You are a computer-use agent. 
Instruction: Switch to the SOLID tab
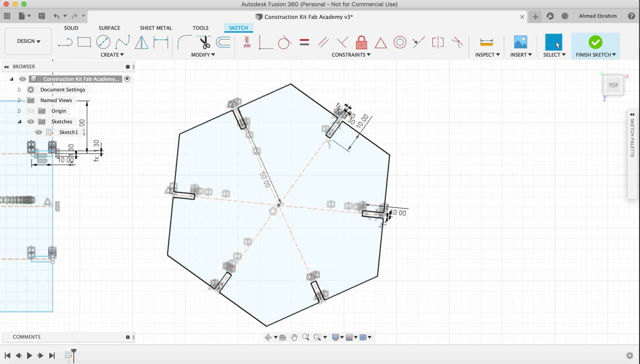coord(71,28)
